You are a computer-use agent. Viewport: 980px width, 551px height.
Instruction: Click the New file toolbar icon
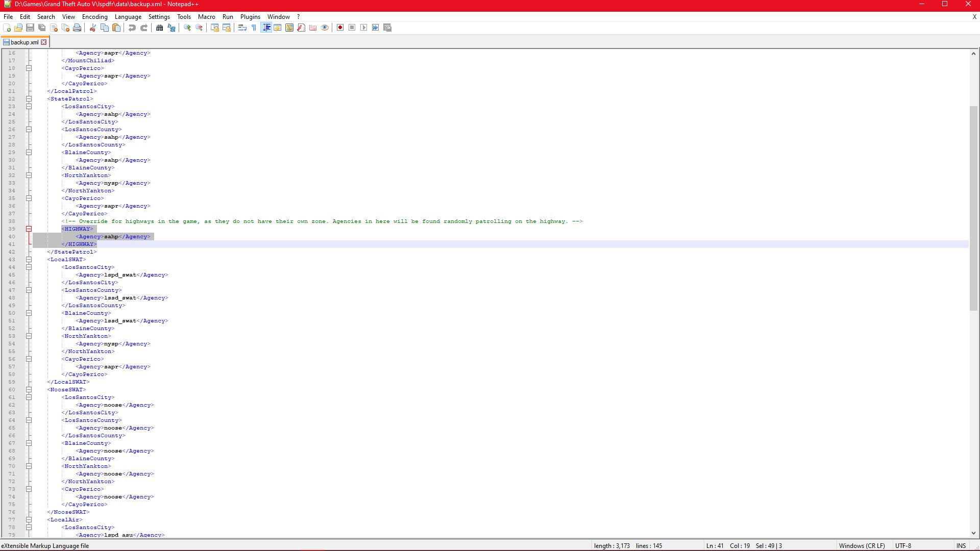(x=7, y=28)
